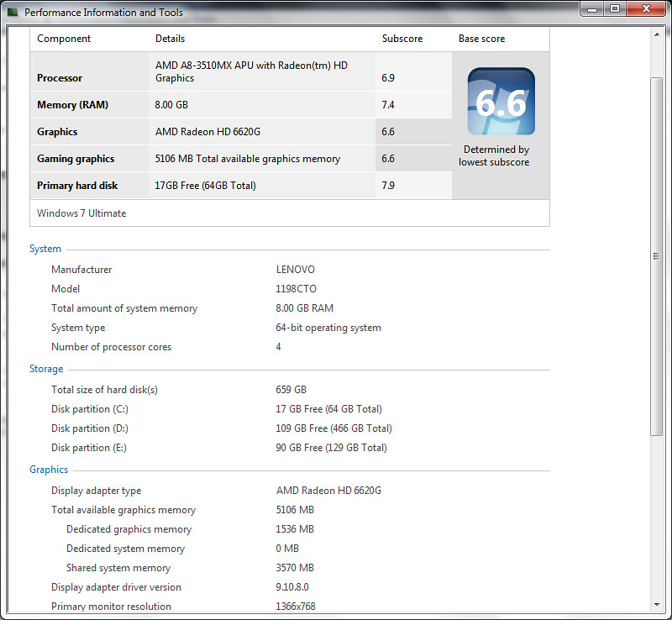This screenshot has width=672, height=620.
Task: Click the Primary hard disk subscore 7.9
Action: 388,186
